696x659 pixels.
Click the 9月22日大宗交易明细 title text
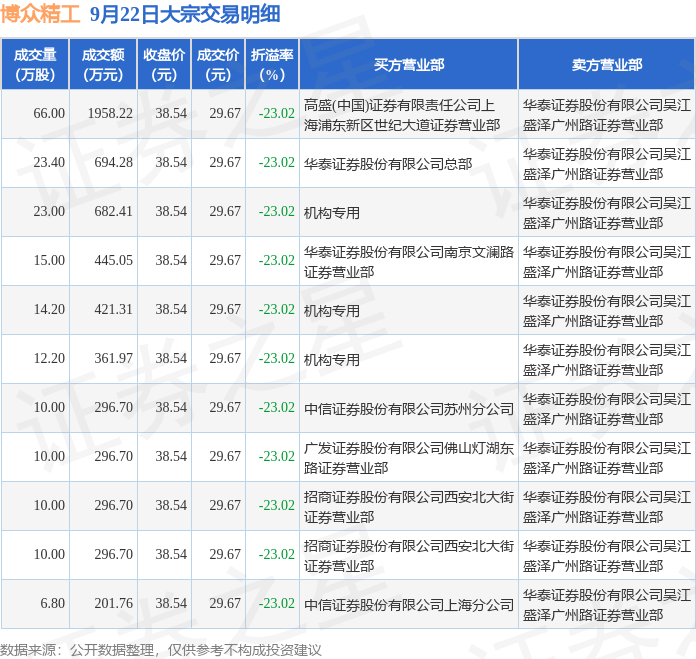click(x=184, y=14)
